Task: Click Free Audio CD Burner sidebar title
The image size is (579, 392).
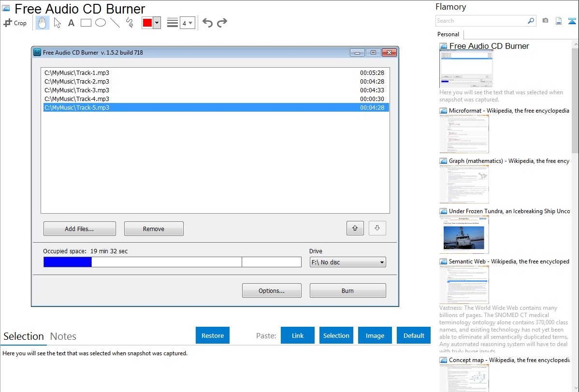Action: [489, 46]
